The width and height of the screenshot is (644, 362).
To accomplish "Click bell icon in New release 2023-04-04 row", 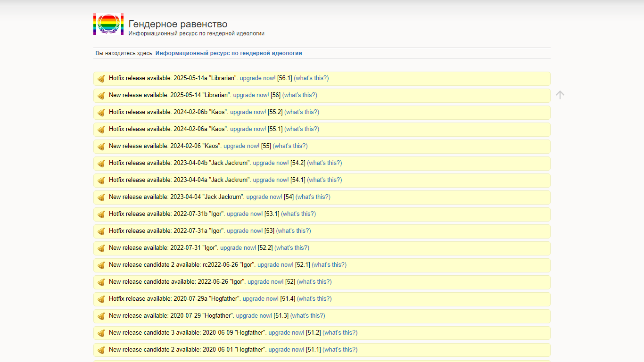I will [x=101, y=197].
